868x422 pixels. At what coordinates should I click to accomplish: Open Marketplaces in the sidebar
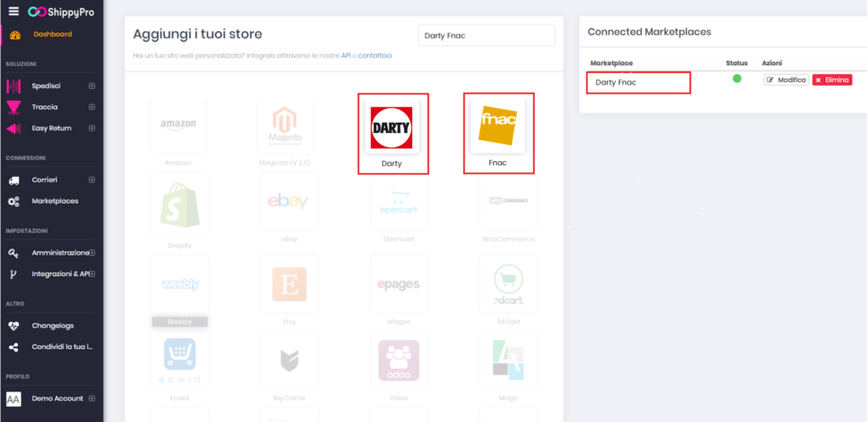pos(55,202)
